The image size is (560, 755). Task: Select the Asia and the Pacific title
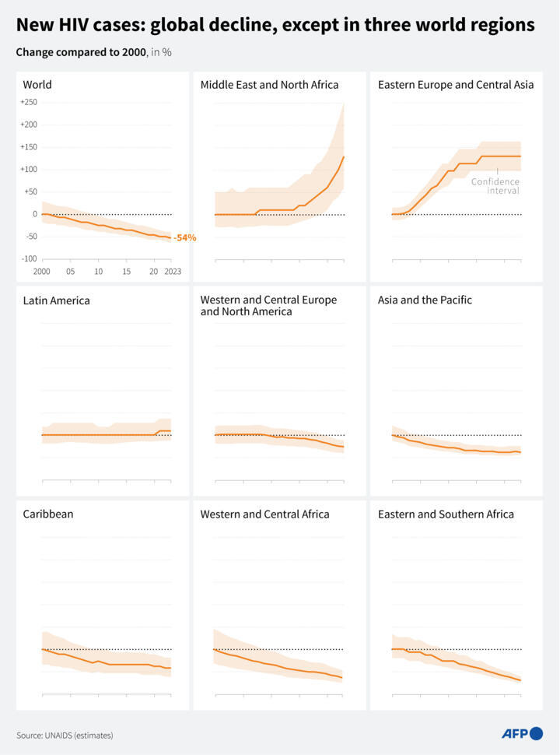[425, 300]
